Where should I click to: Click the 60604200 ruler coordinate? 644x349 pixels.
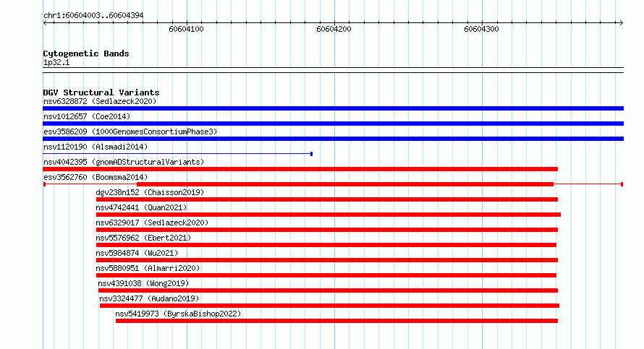coord(334,29)
